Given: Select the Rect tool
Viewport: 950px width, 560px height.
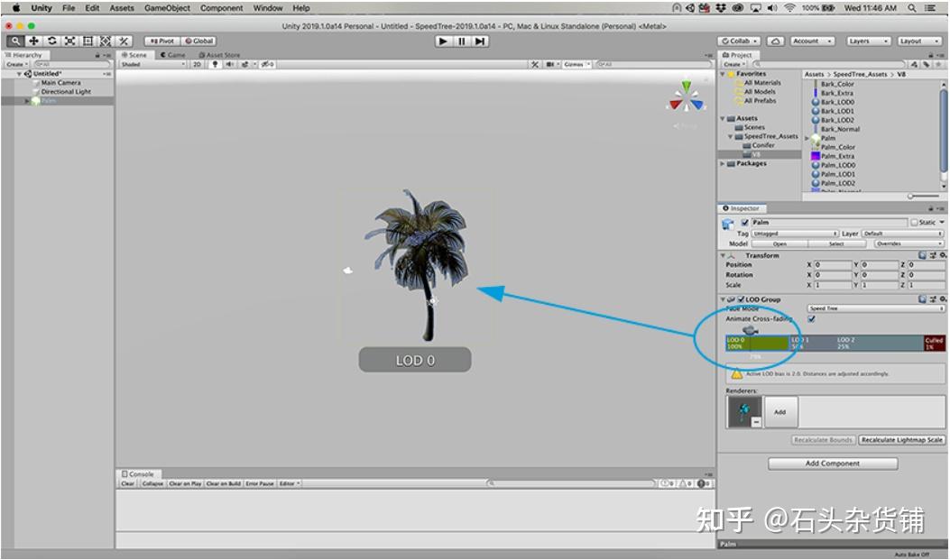Looking at the screenshot, I should pyautogui.click(x=88, y=41).
